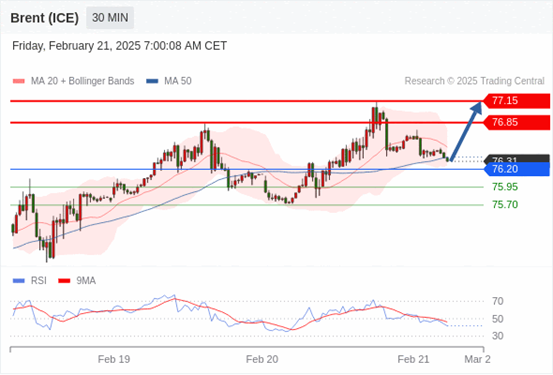Click the MA 20 + Bollinger Bands legend swatch

19,81
